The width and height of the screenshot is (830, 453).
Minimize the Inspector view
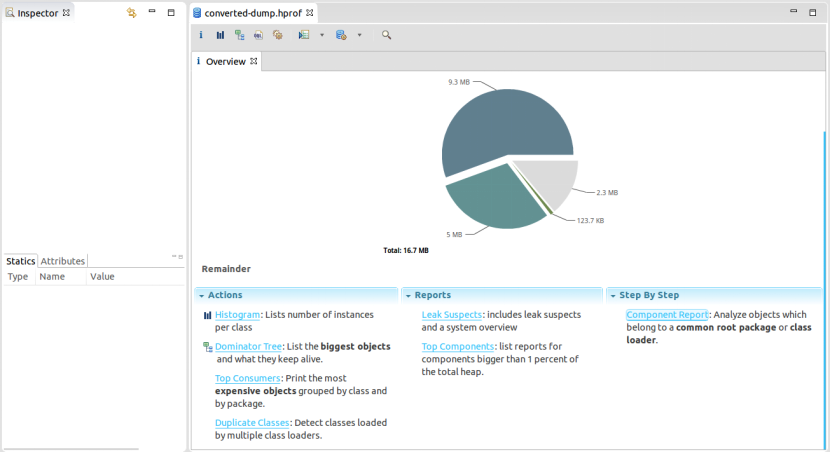coord(152,11)
